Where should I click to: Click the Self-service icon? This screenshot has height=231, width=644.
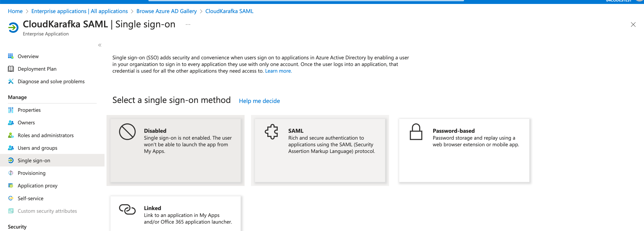tap(11, 198)
